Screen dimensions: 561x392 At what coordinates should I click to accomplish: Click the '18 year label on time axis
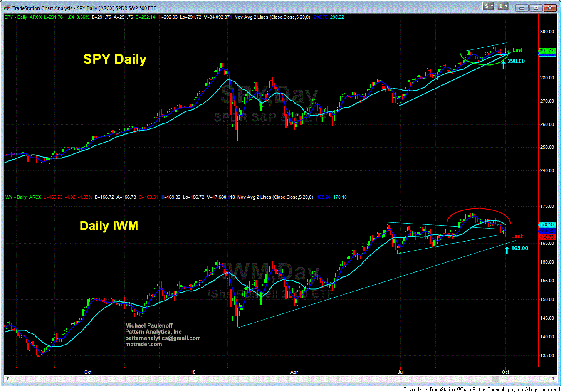192,372
